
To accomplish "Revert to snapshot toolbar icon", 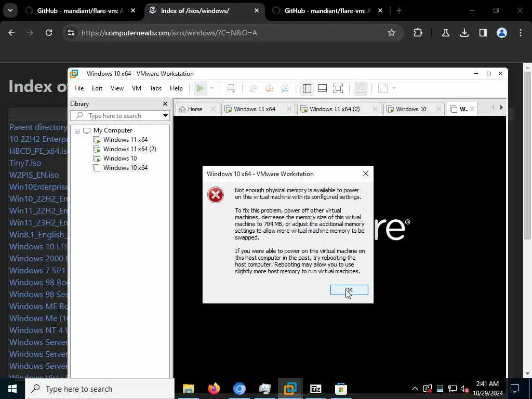I will point(269,88).
